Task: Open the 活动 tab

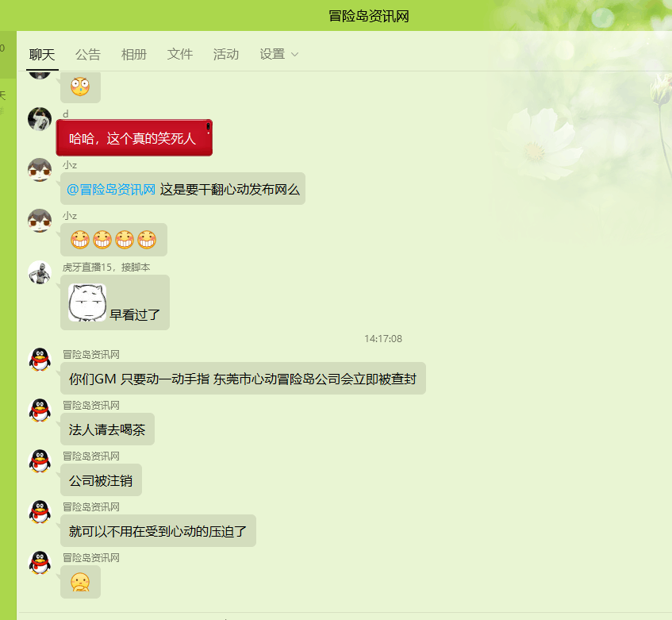Action: (x=226, y=54)
